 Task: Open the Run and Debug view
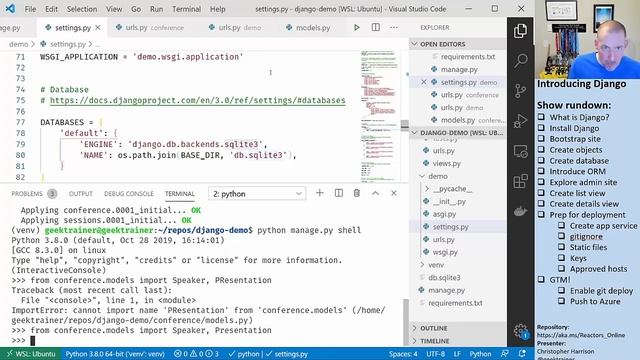tap(520, 121)
